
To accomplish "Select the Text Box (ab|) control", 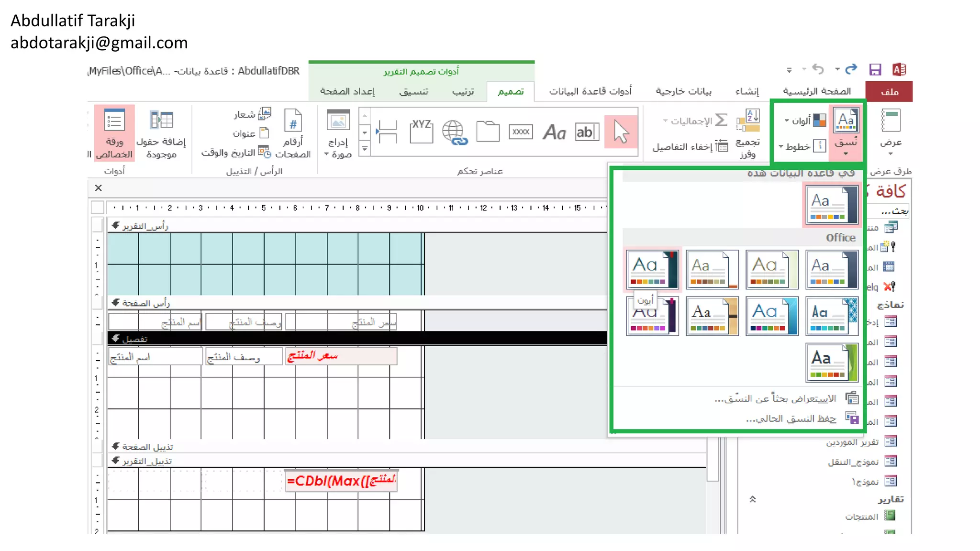I will [586, 132].
